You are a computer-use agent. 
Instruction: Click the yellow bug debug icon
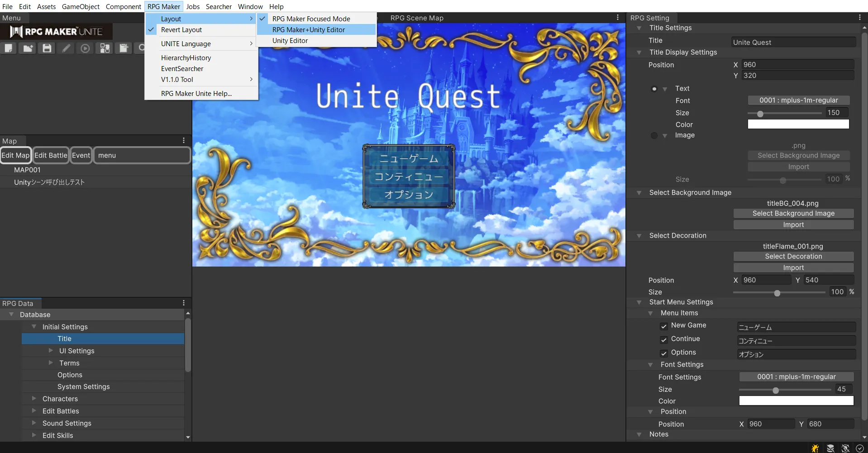click(815, 448)
